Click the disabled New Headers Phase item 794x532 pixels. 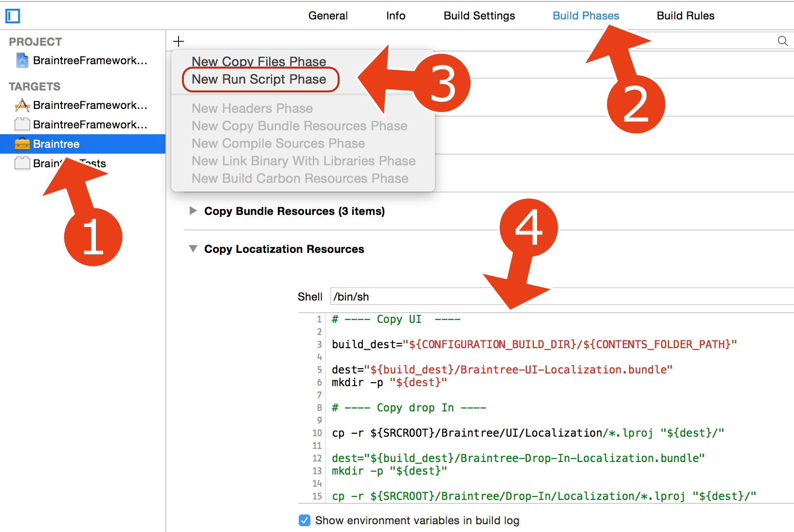[x=252, y=108]
